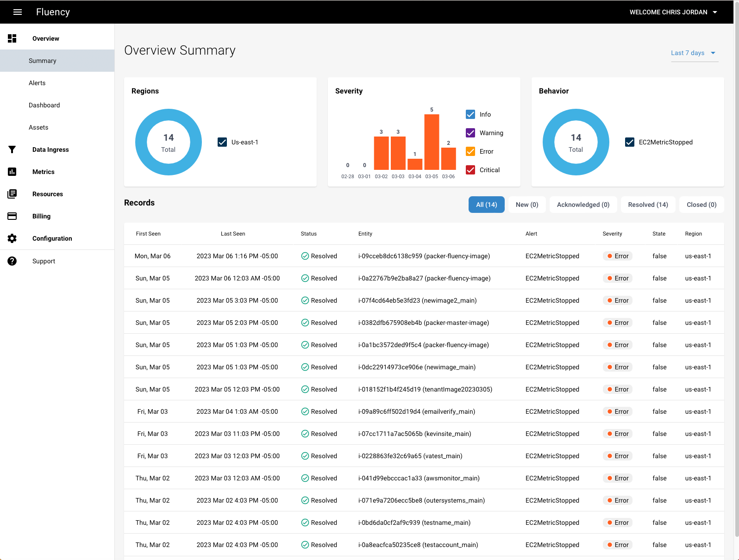Filter records by Resolved (14)
739x560 pixels.
648,205
